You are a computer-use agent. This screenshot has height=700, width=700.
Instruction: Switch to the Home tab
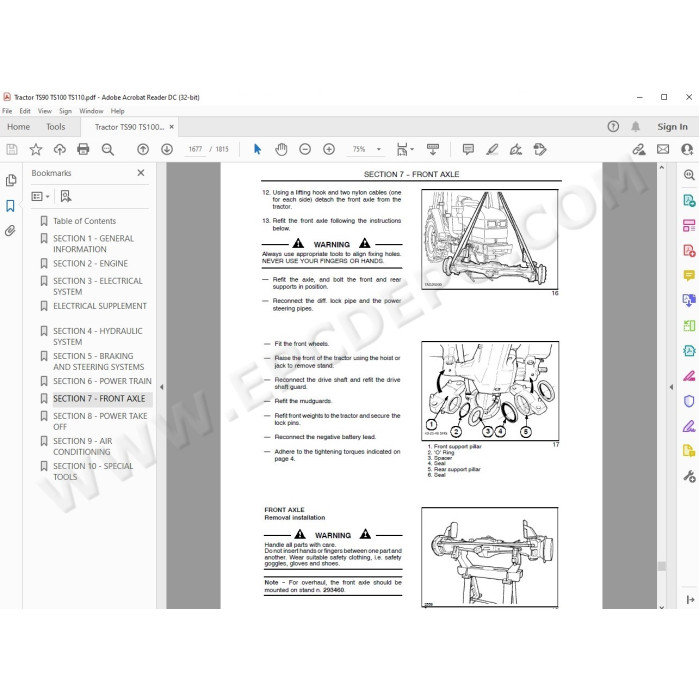point(18,127)
